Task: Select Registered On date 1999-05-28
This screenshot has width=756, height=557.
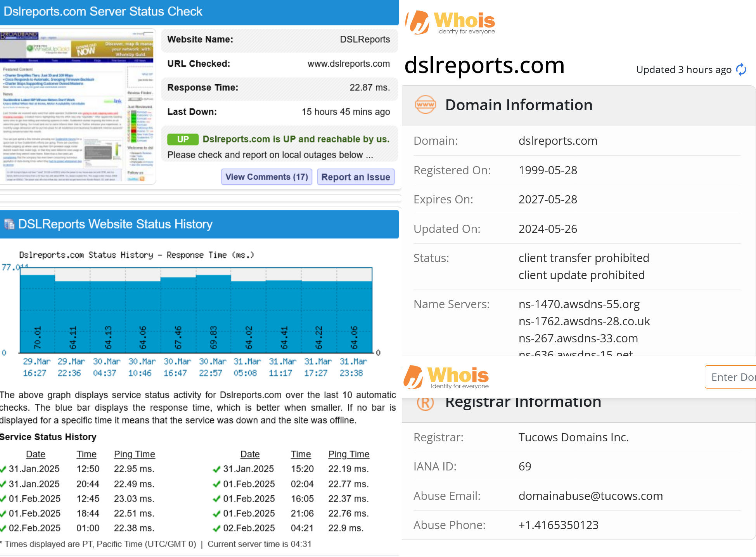Action: 548,170
